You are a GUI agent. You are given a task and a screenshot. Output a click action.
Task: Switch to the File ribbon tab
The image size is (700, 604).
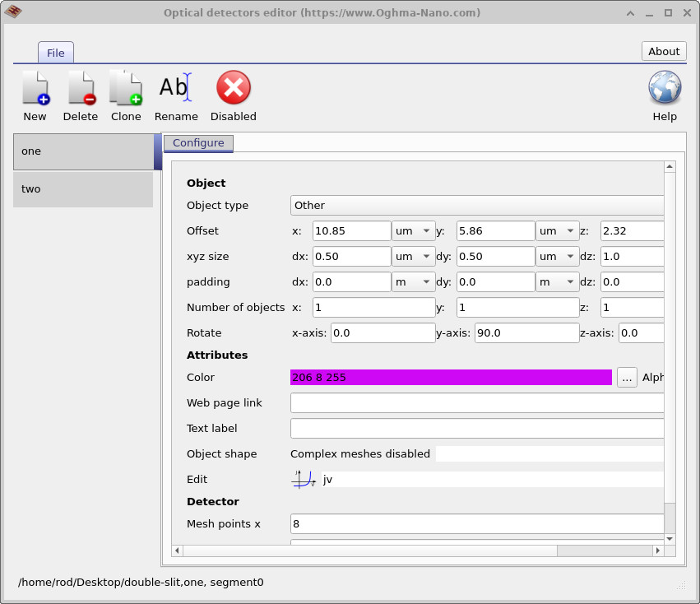pyautogui.click(x=55, y=53)
